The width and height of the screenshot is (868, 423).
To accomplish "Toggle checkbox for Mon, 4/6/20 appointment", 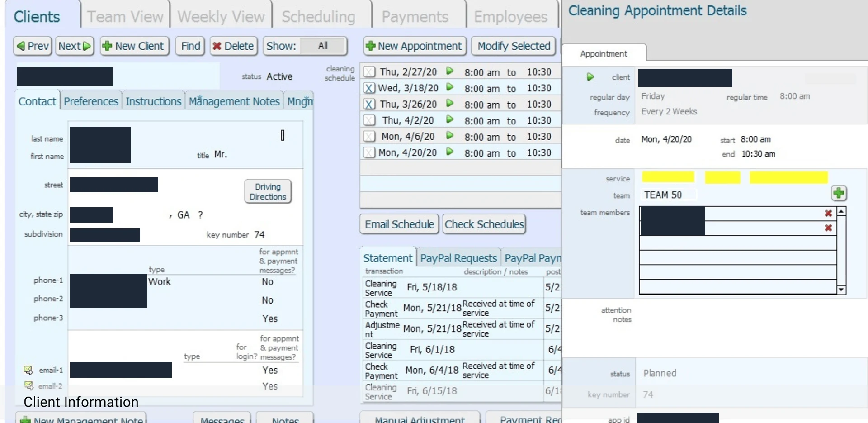I will coord(369,137).
